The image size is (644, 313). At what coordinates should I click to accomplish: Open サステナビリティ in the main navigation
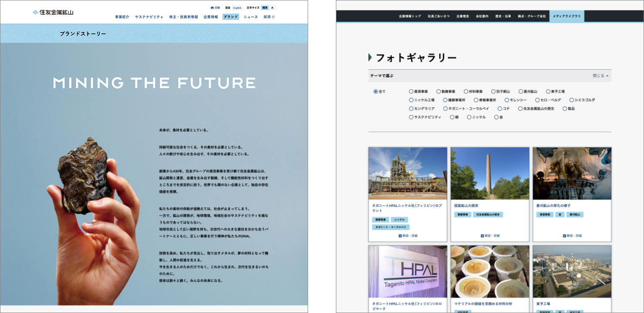point(149,17)
